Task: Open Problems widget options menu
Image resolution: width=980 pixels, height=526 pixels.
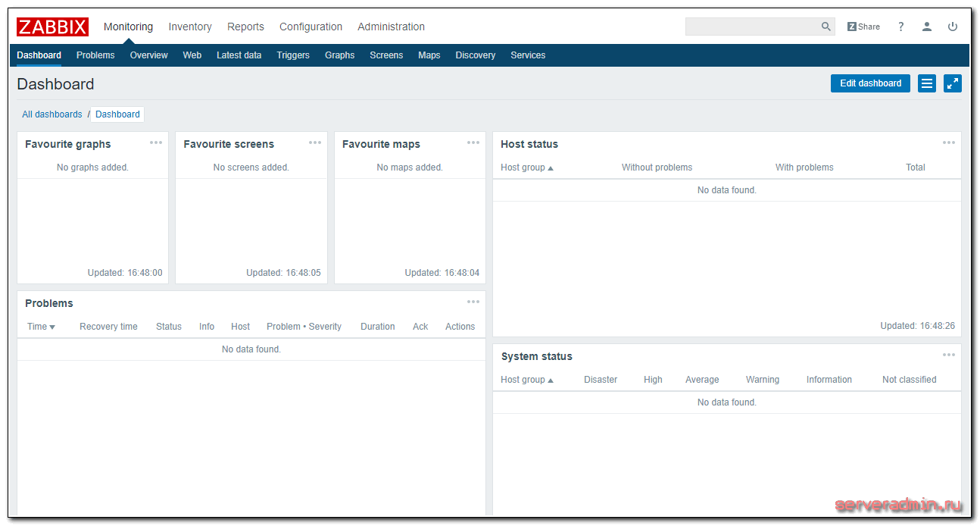Action: click(473, 302)
